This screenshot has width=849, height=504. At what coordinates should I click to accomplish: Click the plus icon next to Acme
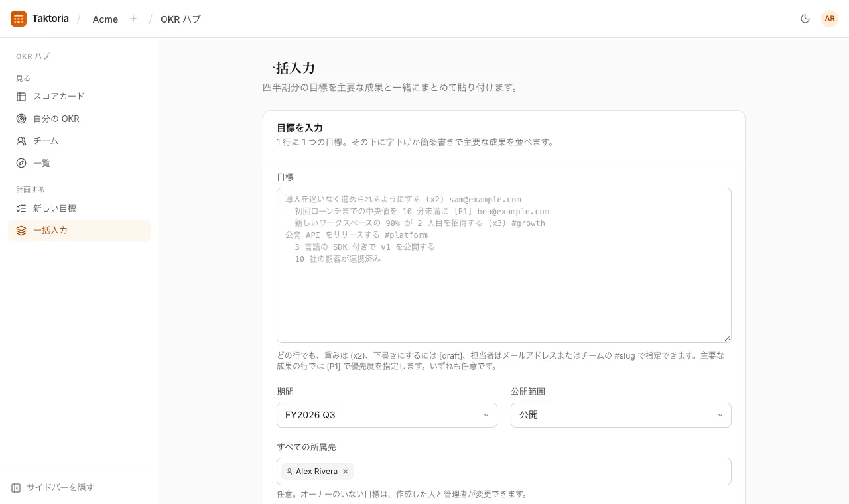click(133, 19)
